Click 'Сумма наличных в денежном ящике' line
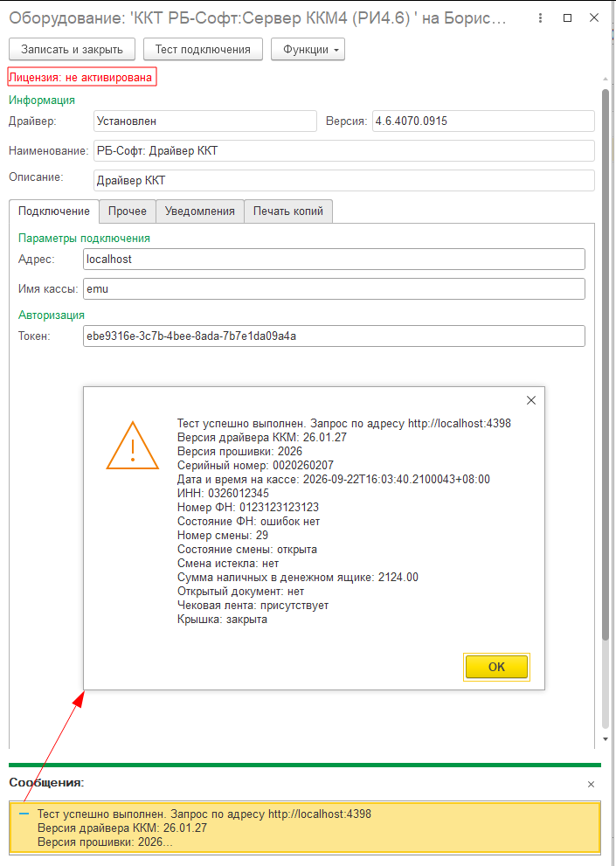Screen dimensions: 616x866 click(x=298, y=578)
